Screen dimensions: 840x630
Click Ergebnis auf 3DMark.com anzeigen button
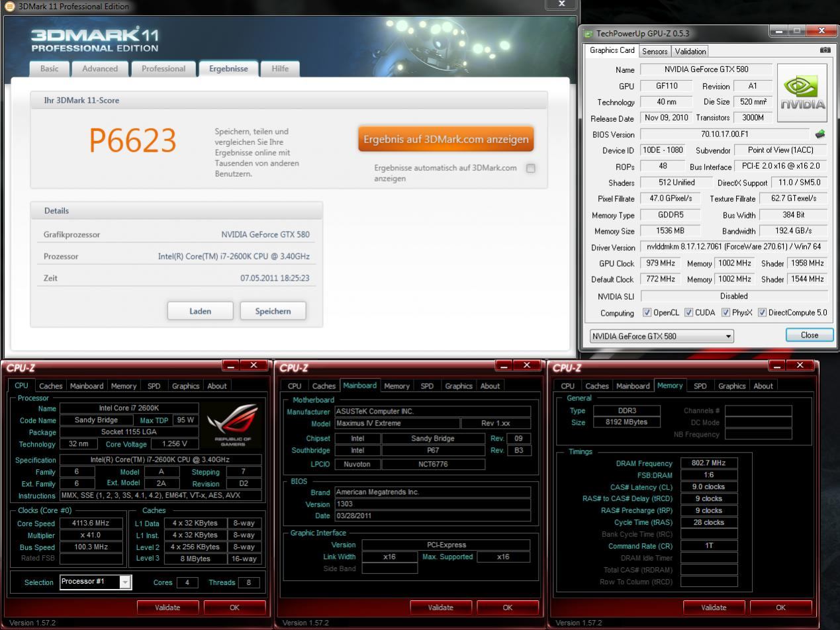pos(446,139)
